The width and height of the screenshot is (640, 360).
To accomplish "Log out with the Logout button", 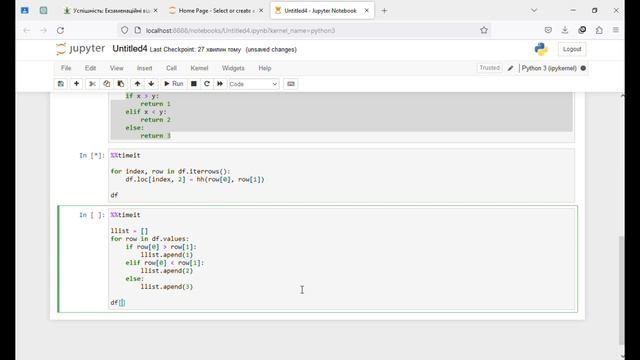I will coord(572,49).
